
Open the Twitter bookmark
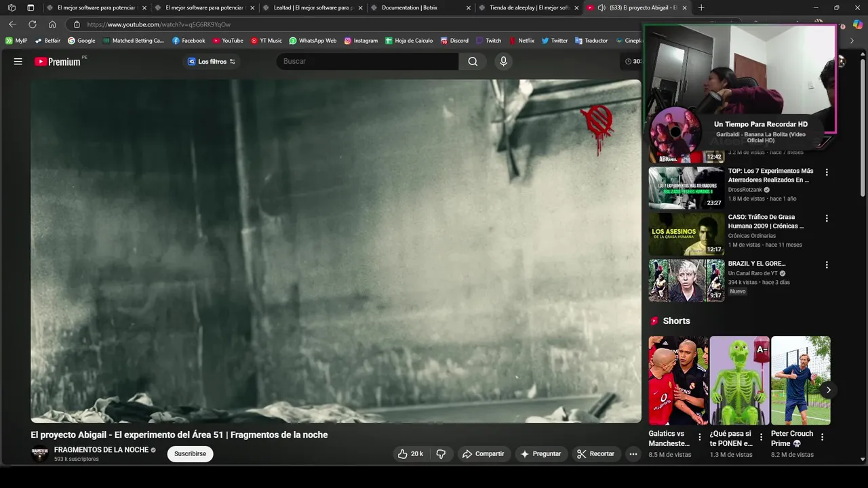tap(554, 41)
